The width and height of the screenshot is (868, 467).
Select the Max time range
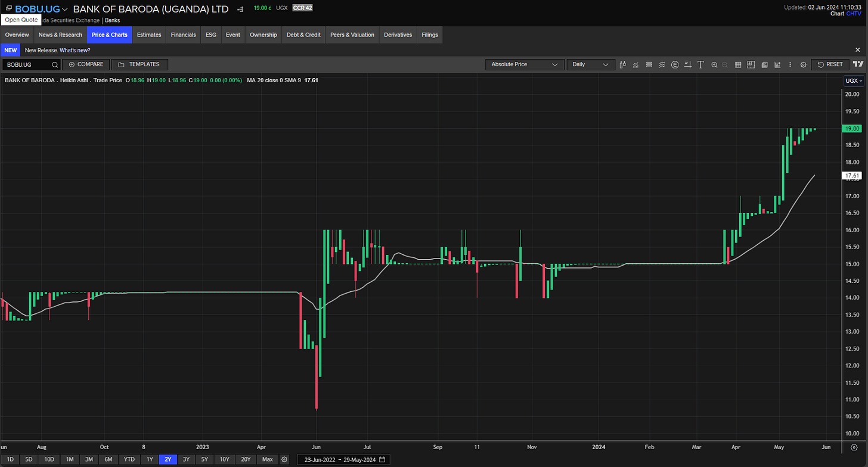coord(267,459)
